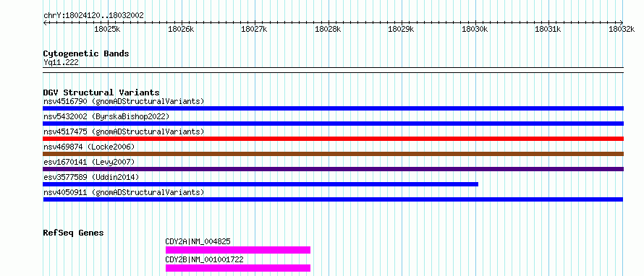Open variant label esv3577589 (Uddin2014)
This screenshot has height=276, width=644.
(91, 177)
